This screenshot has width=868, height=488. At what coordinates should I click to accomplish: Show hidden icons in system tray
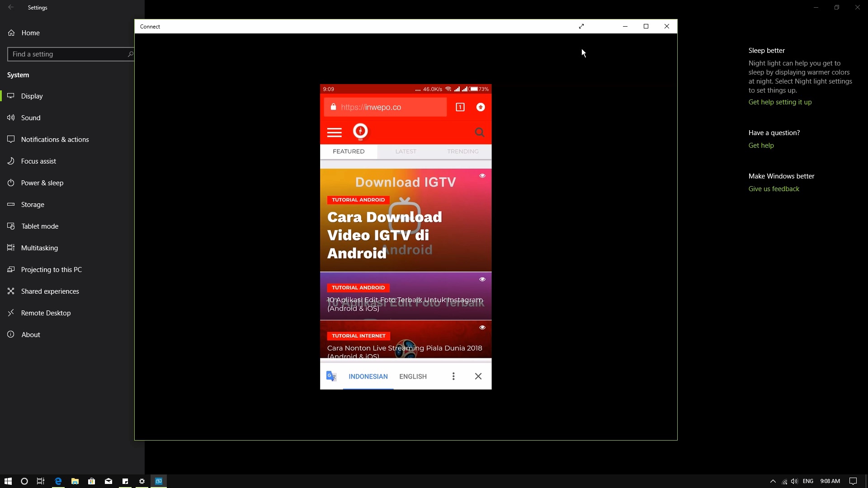click(x=773, y=481)
